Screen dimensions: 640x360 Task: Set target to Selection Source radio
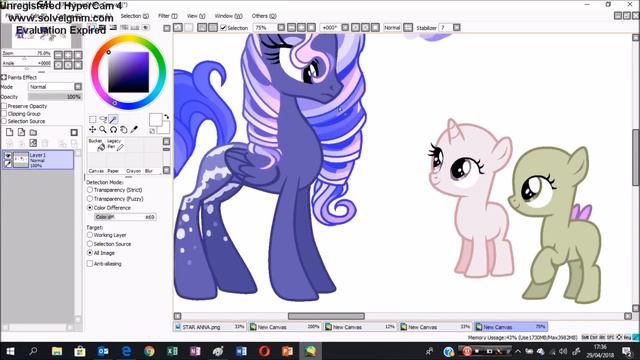(x=90, y=244)
